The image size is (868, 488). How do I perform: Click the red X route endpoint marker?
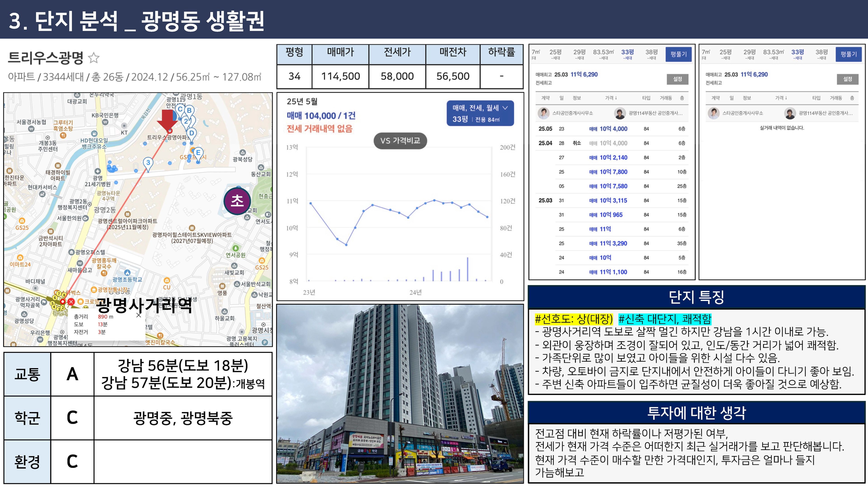pyautogui.click(x=71, y=302)
